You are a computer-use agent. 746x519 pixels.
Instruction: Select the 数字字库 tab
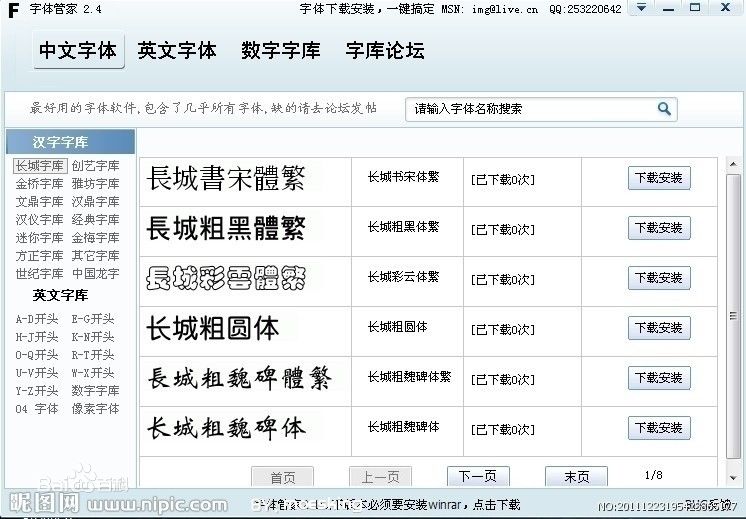[280, 51]
